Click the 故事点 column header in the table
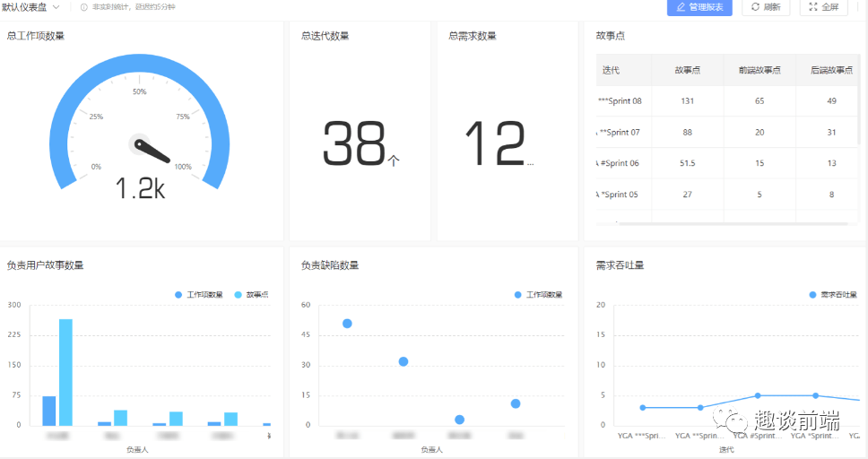 pos(688,70)
